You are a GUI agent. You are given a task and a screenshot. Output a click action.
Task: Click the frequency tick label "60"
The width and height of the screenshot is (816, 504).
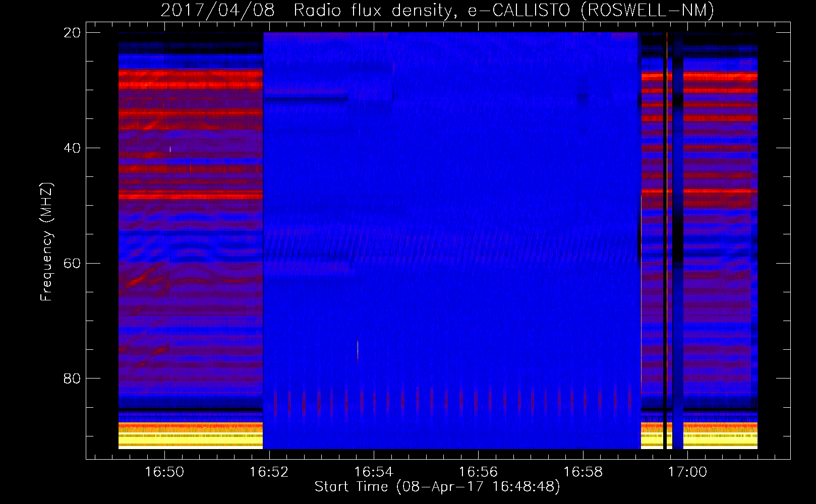pyautogui.click(x=72, y=263)
